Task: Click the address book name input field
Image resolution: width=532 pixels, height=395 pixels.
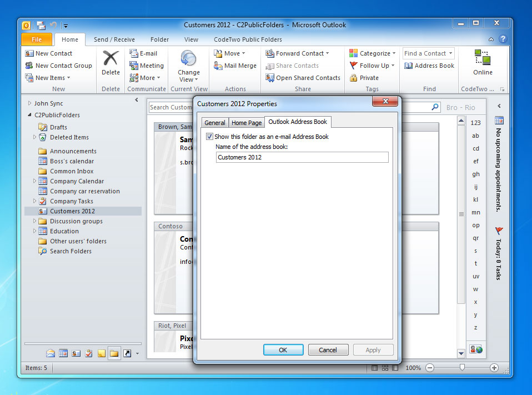Action: 302,157
